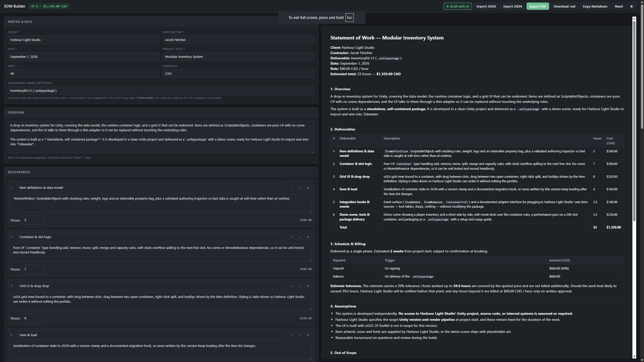644x362 pixels.
Task: Edit the title 'Container & slot logic'
Action: click(152, 237)
